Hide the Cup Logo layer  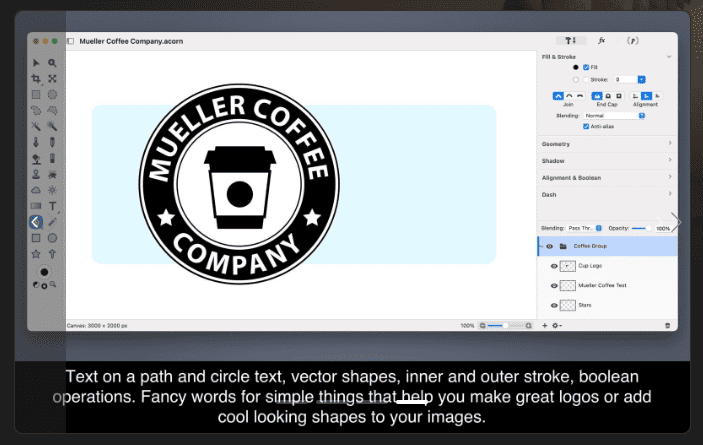point(554,266)
